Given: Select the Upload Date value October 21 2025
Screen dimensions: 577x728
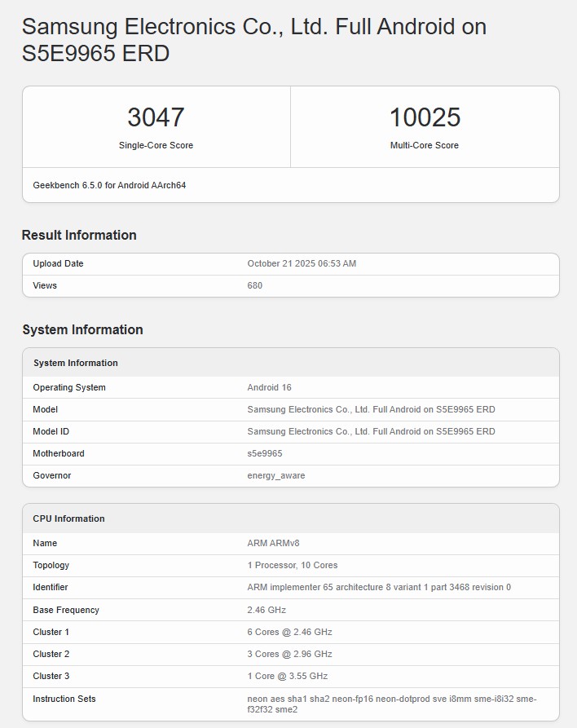Looking at the screenshot, I should tap(302, 263).
